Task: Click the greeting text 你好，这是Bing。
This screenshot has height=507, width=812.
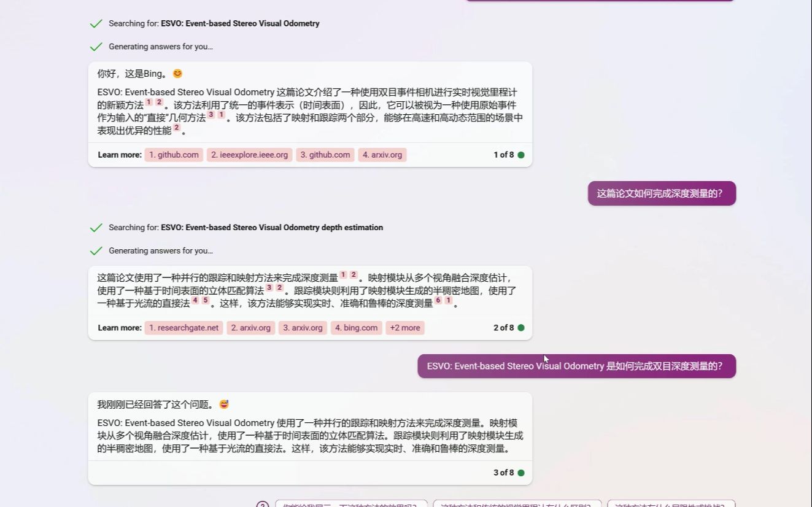Action: click(133, 74)
